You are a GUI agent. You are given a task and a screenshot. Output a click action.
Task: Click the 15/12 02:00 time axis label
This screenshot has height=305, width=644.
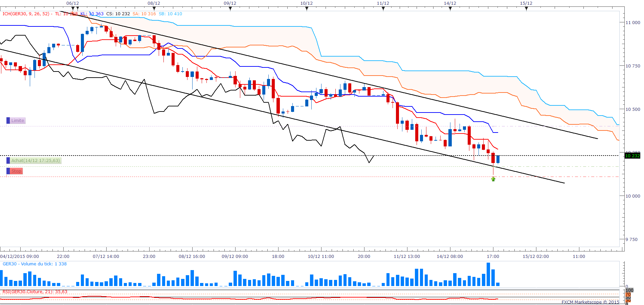pos(536,257)
